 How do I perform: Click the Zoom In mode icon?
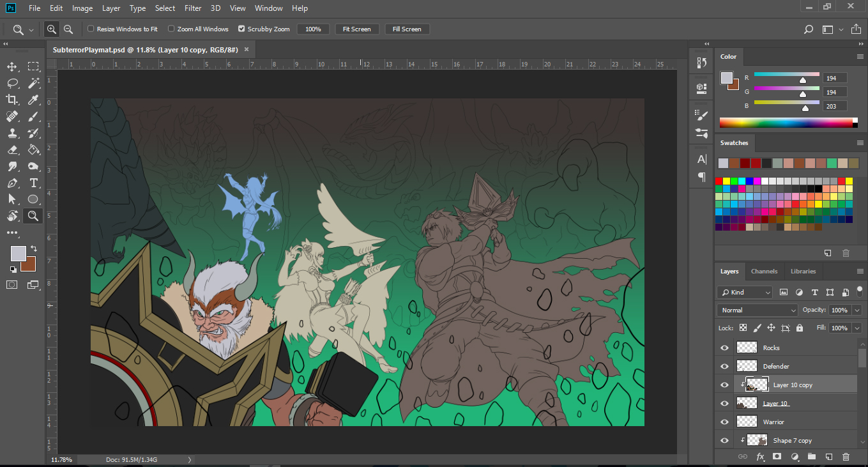tap(51, 29)
